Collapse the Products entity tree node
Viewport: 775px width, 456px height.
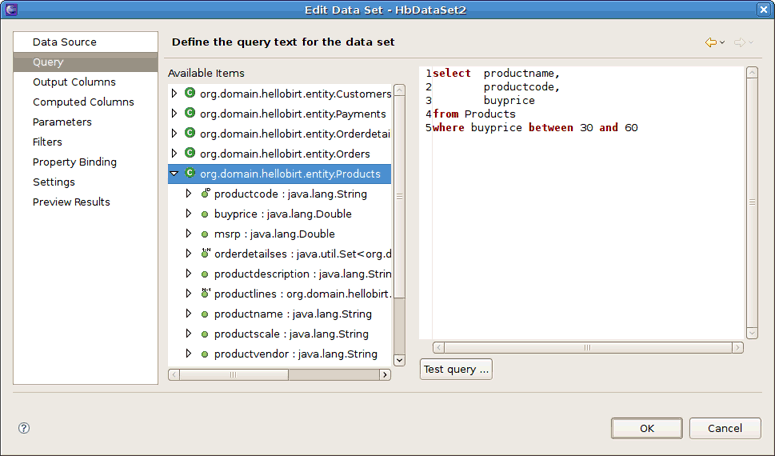pos(174,174)
